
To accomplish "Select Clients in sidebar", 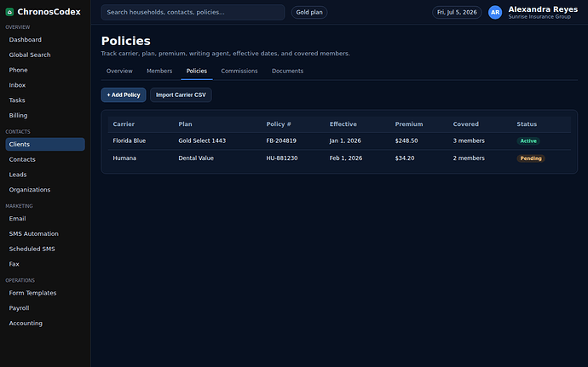I will tap(45, 144).
